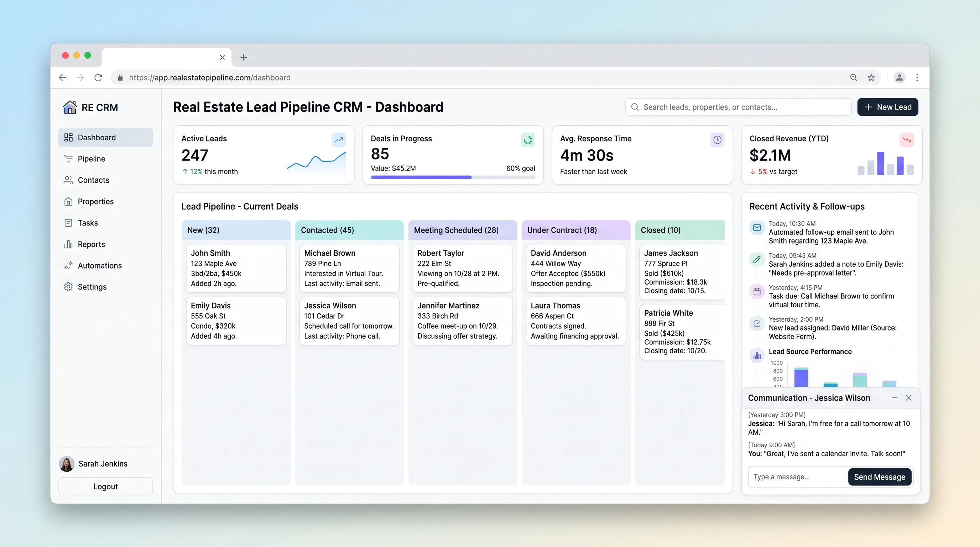Screen dimensions: 980x547
Task: Focus the search leads input field
Action: (x=738, y=107)
